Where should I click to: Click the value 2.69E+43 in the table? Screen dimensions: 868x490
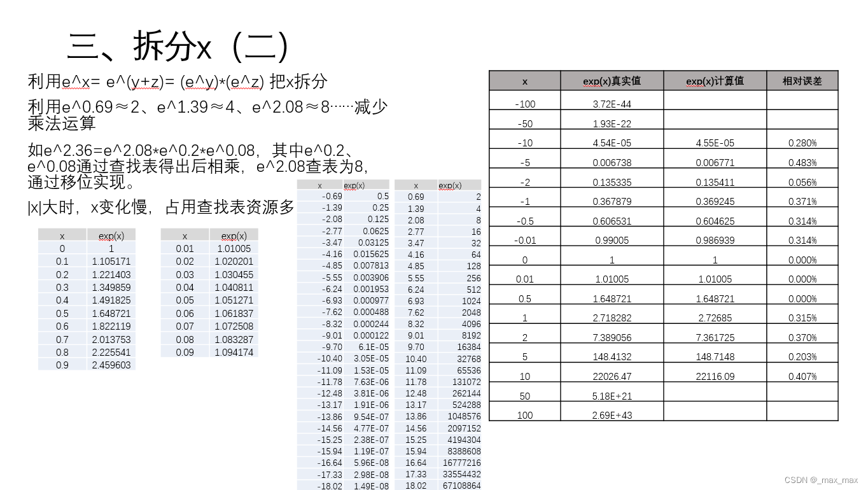[x=612, y=414]
